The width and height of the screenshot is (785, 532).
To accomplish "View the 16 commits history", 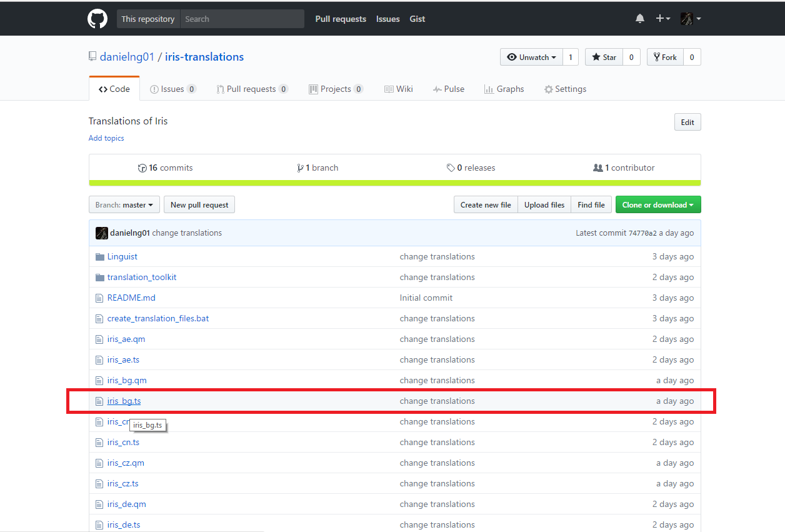I will pos(166,168).
